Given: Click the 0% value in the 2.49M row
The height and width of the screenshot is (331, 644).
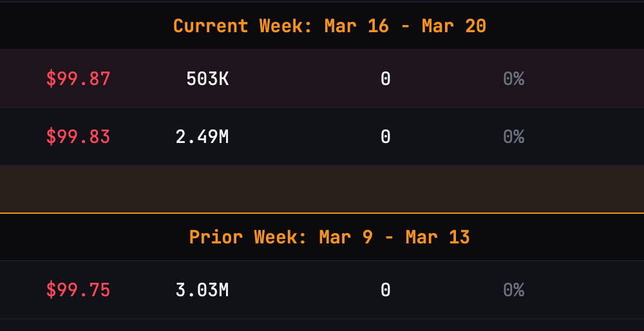Looking at the screenshot, I should (513, 137).
